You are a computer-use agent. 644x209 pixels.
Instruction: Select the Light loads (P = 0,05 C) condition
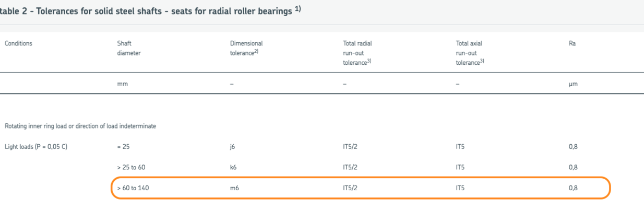click(x=36, y=146)
